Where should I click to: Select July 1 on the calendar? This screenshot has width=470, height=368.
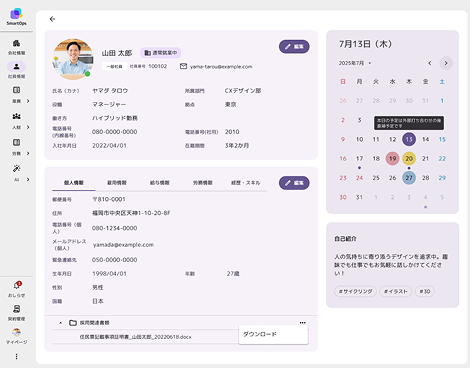[442, 101]
